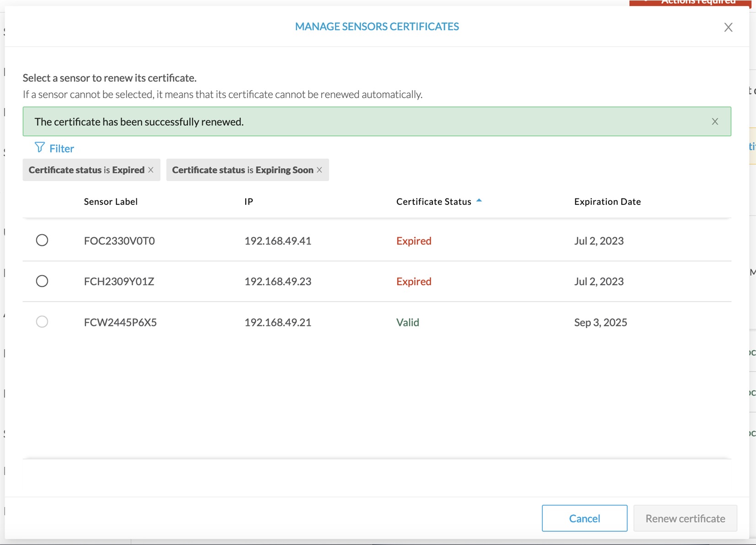
Task: Open sorting for Expiration Date column
Action: pos(607,201)
